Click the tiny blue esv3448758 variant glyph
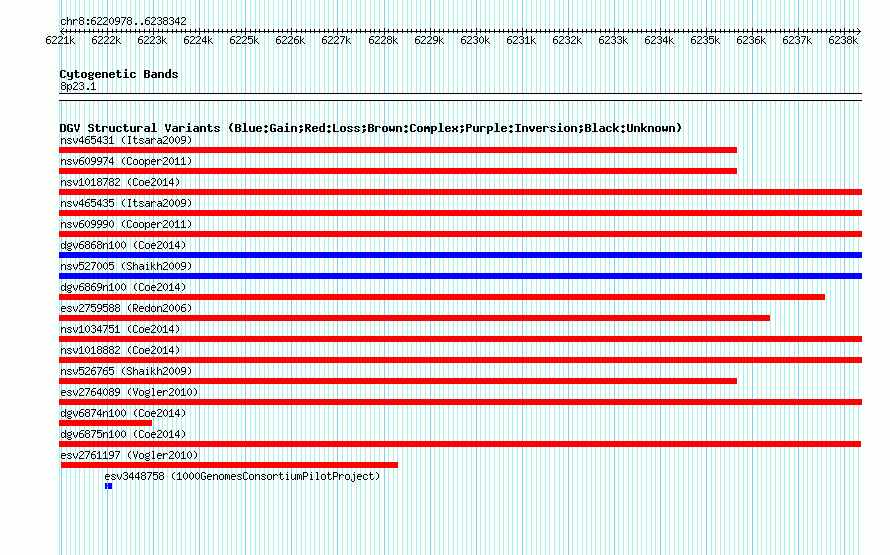890x555 pixels. click(x=108, y=486)
